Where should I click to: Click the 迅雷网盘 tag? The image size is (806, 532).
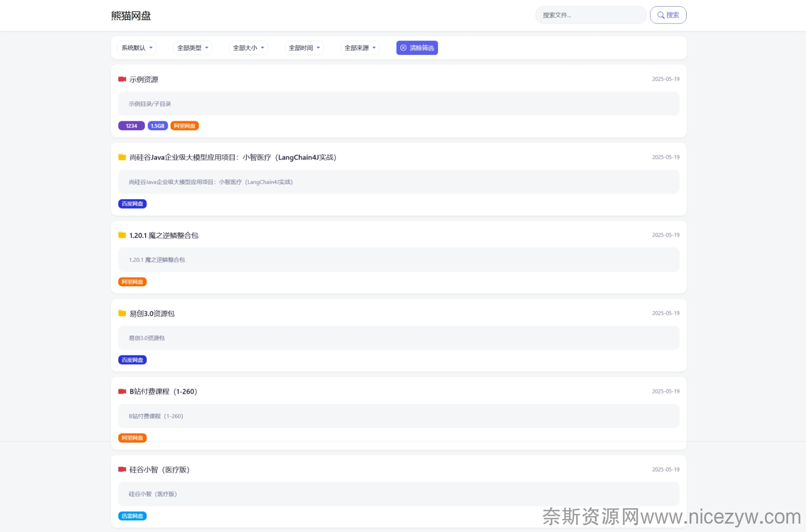point(132,516)
